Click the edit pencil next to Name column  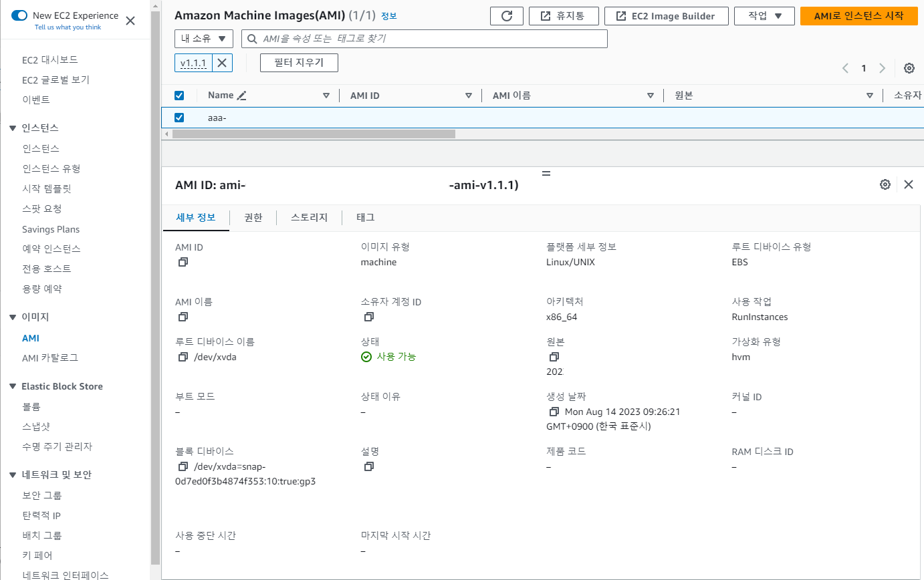241,96
